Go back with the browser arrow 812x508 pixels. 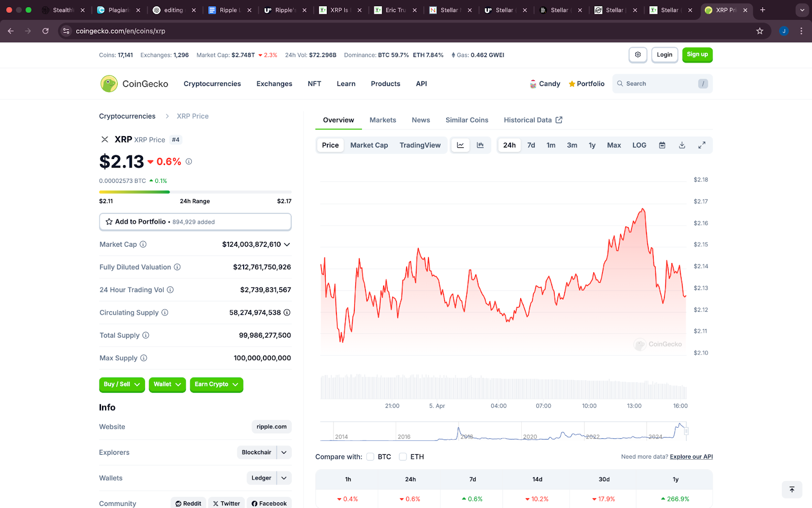click(x=11, y=31)
